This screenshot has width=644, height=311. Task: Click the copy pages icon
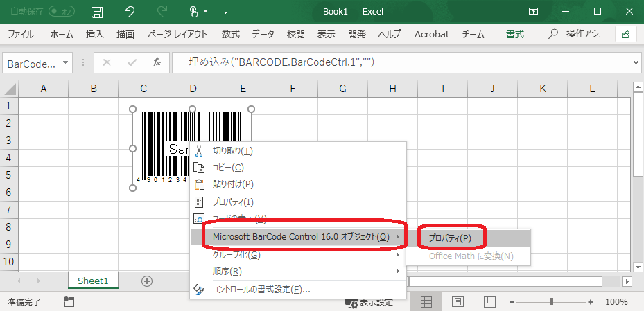tap(199, 168)
